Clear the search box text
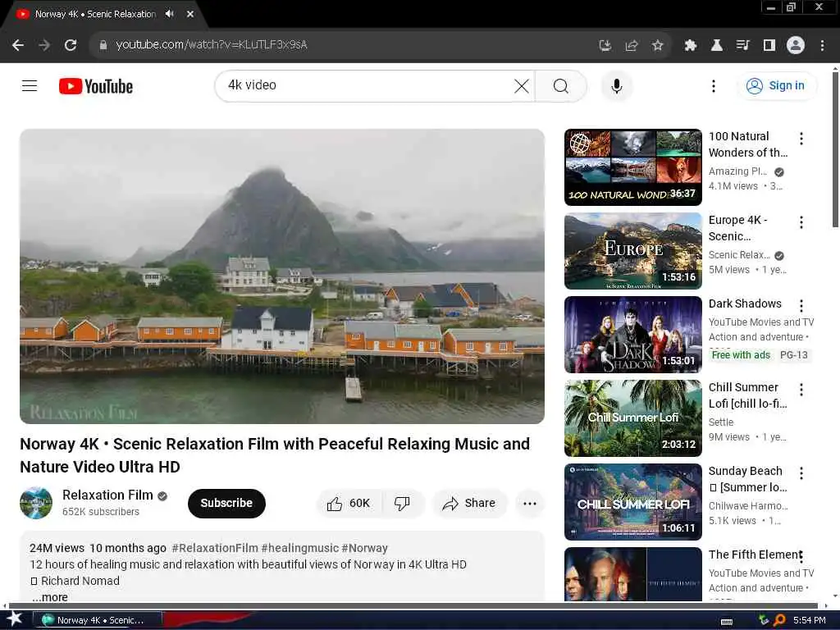 click(521, 85)
